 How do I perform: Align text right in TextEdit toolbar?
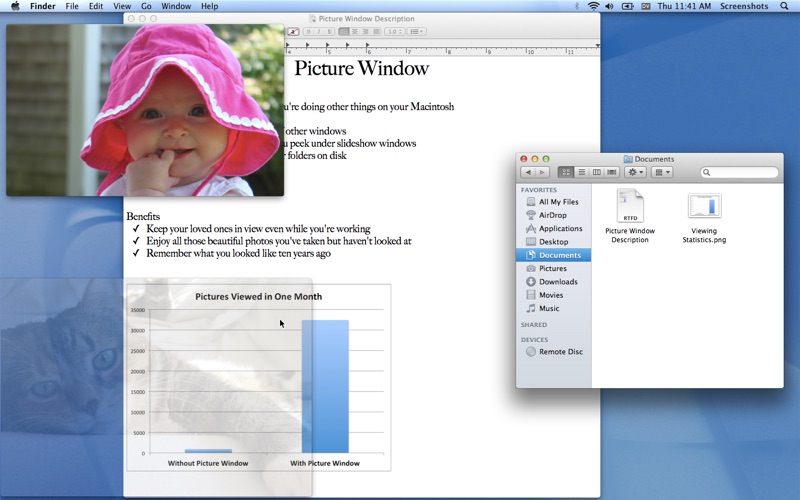click(x=365, y=32)
